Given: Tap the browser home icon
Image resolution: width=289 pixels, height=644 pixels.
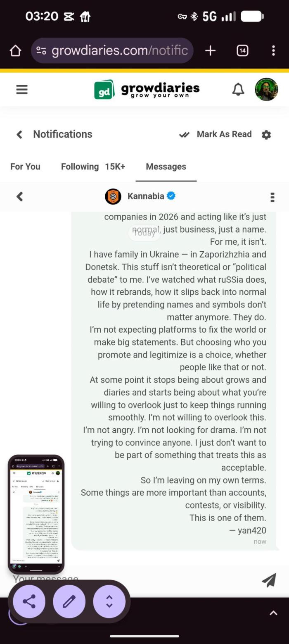Looking at the screenshot, I should [x=15, y=51].
